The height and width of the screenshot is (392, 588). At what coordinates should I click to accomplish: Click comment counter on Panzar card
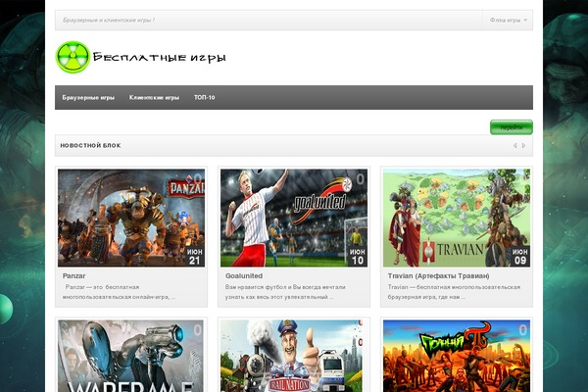197,178
